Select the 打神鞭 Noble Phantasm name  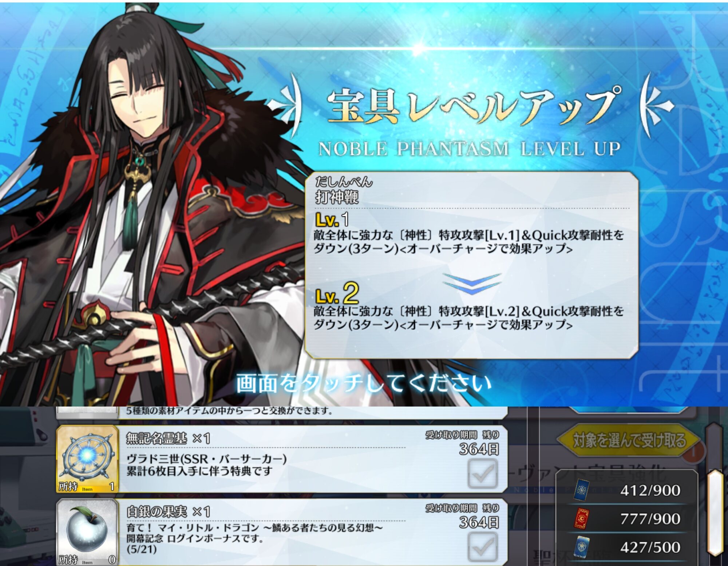coord(337,197)
